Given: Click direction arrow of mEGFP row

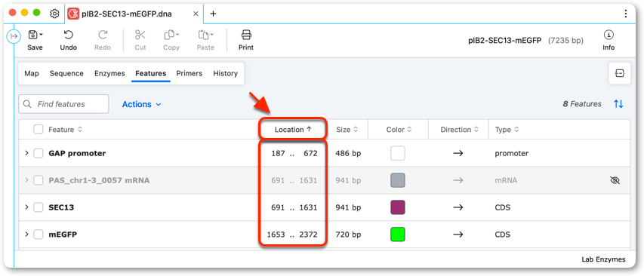Looking at the screenshot, I should (458, 235).
